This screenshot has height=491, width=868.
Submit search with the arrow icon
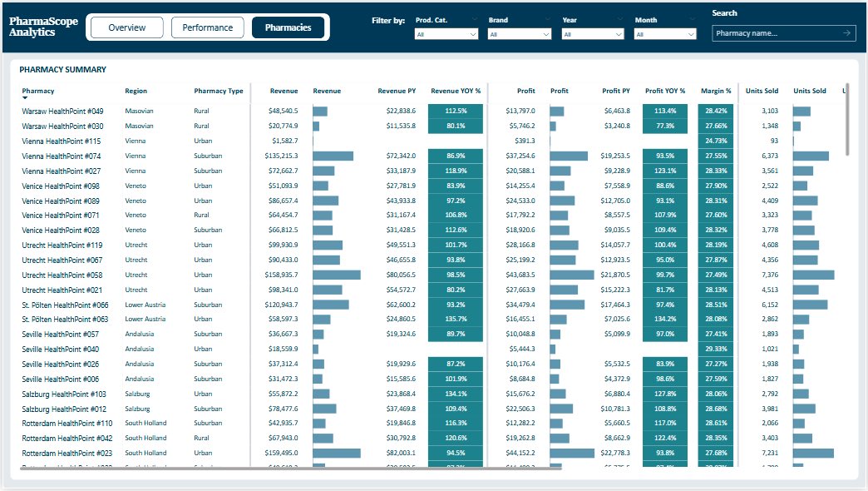tap(847, 33)
